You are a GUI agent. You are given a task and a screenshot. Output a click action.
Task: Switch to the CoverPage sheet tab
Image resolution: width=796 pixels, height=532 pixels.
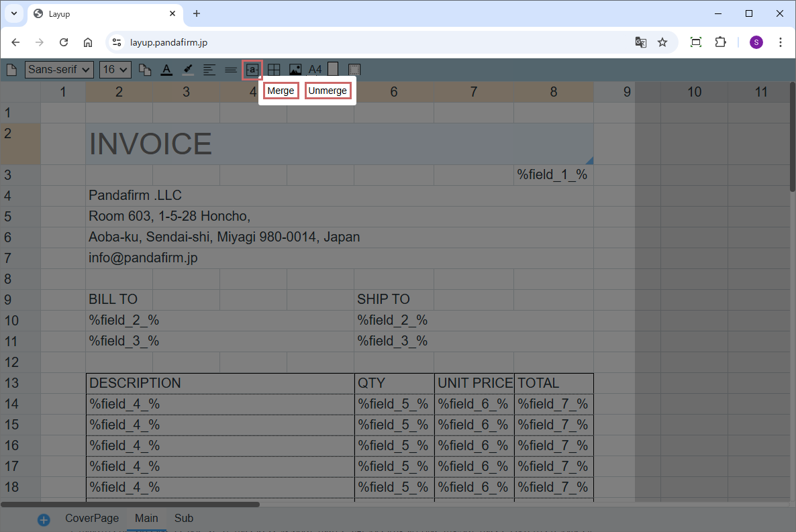pyautogui.click(x=92, y=519)
